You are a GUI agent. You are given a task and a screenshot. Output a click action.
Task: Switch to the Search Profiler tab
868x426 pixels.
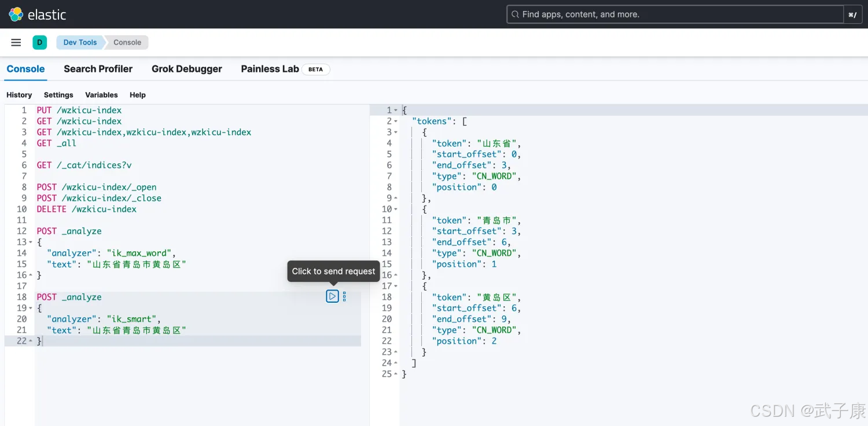point(98,69)
